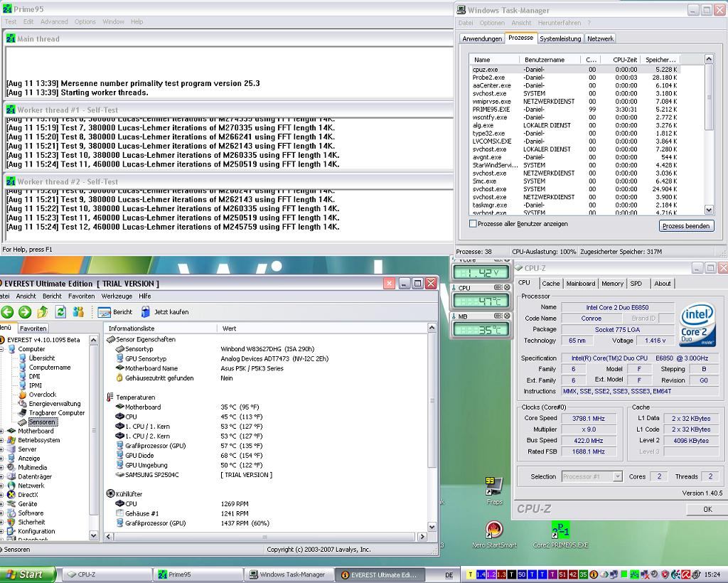This screenshot has width=728, height=583.
Task: Open the Werkzeuge menu in EVEREST
Action: [117, 296]
